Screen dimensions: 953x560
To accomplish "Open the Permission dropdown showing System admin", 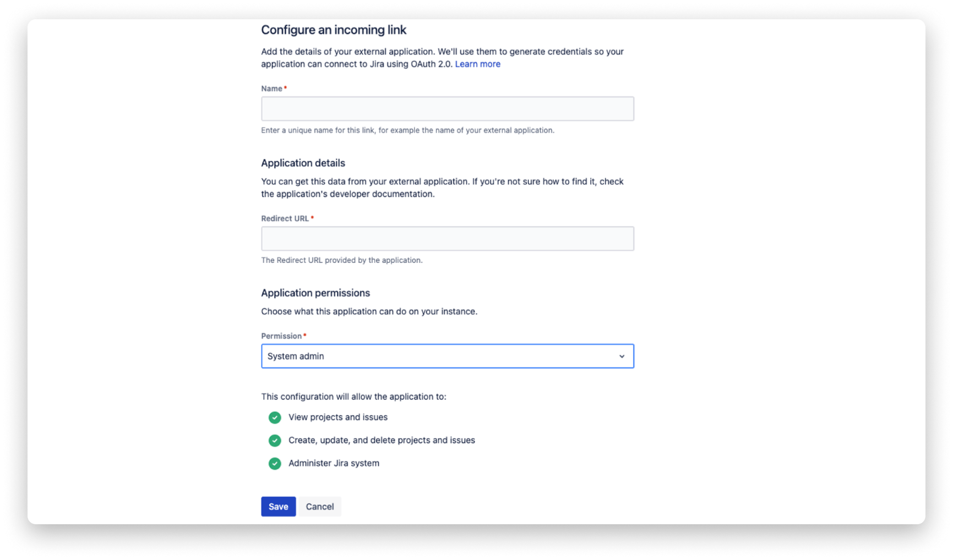I will 447,356.
